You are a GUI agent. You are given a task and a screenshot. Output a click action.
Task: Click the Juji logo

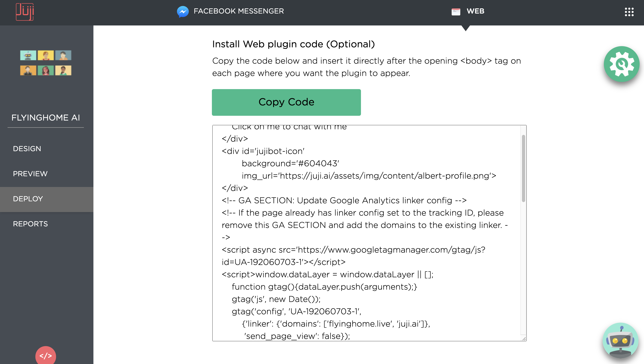click(25, 12)
